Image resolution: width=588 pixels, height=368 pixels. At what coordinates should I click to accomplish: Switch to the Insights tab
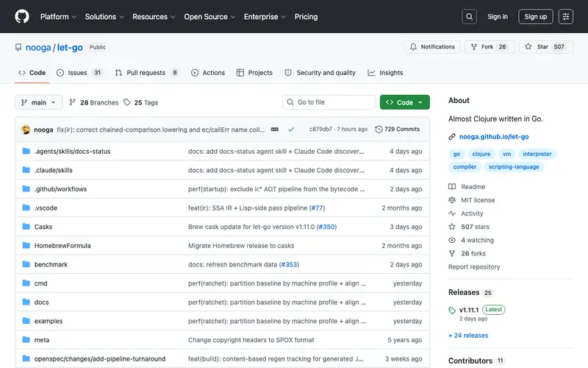point(385,72)
